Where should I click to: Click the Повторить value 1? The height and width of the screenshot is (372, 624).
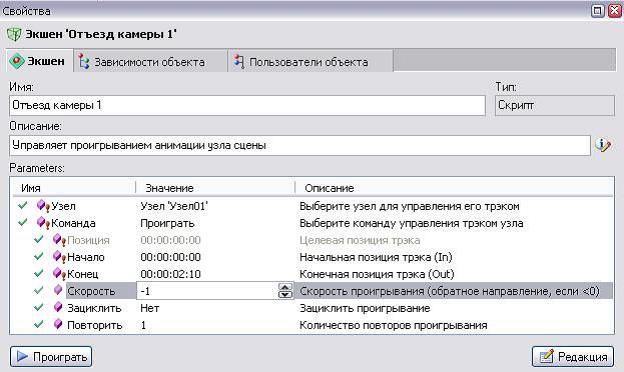[143, 325]
